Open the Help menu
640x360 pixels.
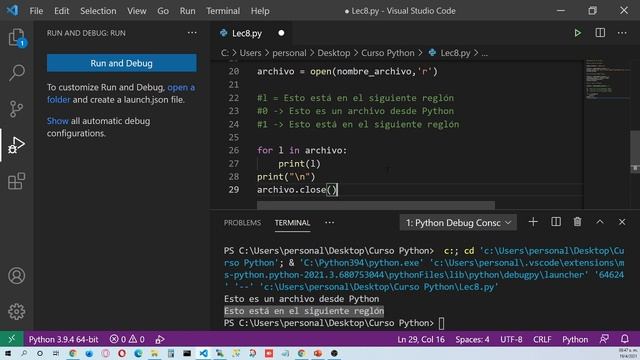click(260, 11)
